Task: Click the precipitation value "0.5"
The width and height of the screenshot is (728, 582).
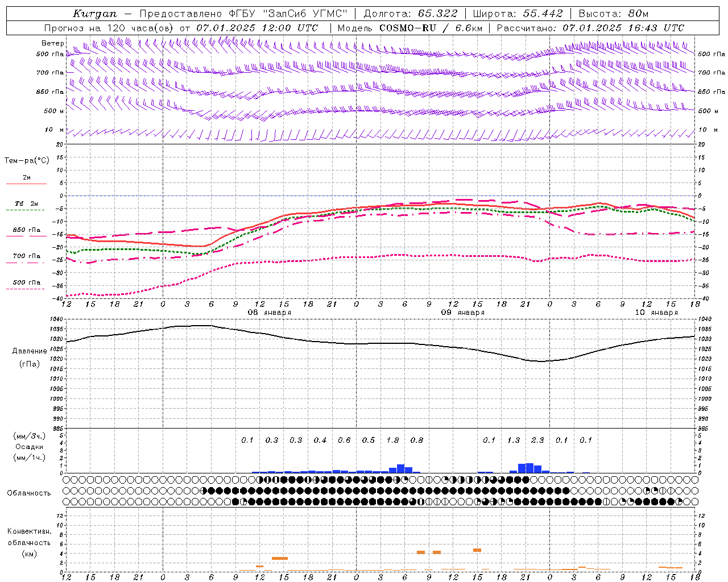Action: 369,440
